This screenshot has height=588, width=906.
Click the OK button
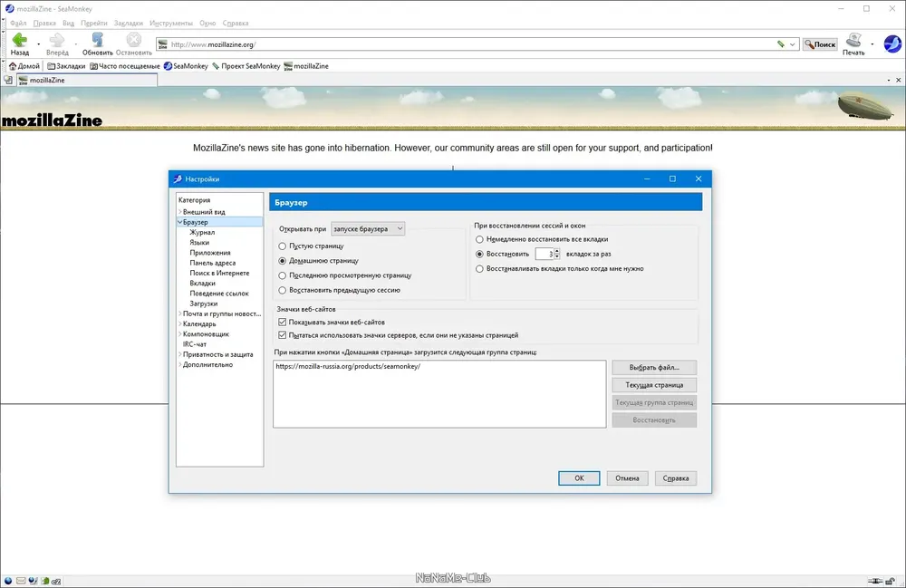click(579, 478)
